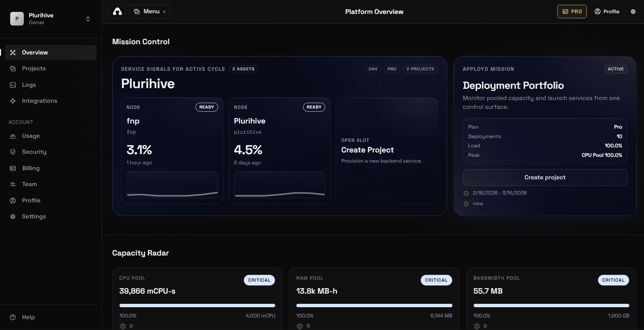Open Integrations via its sidebar icon
This screenshot has width=644, height=330.
coord(13,101)
